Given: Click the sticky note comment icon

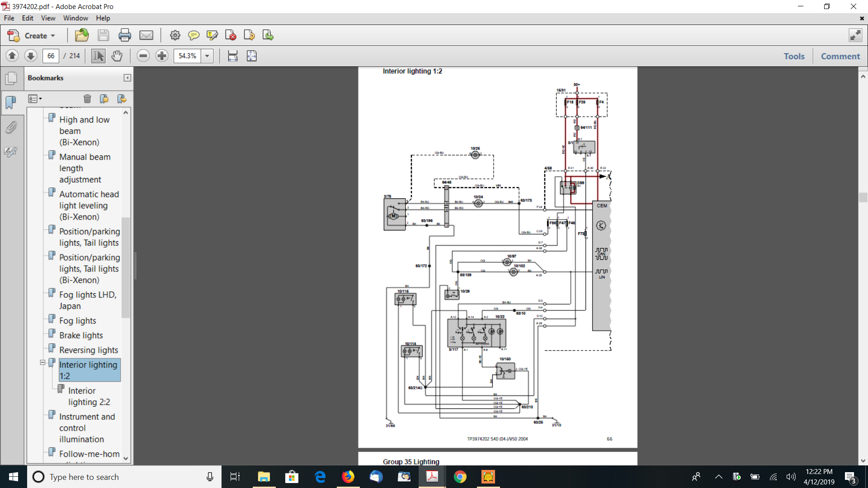Looking at the screenshot, I should click(x=193, y=35).
